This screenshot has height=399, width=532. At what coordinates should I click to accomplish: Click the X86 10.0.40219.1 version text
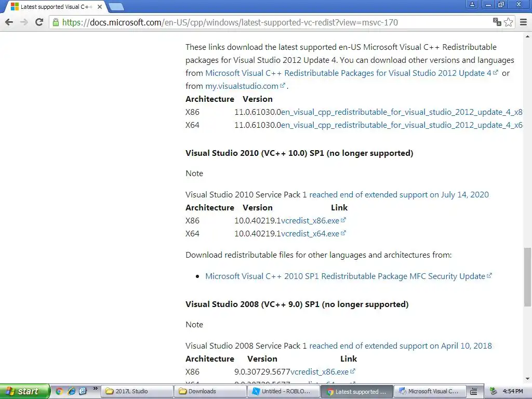258,221
